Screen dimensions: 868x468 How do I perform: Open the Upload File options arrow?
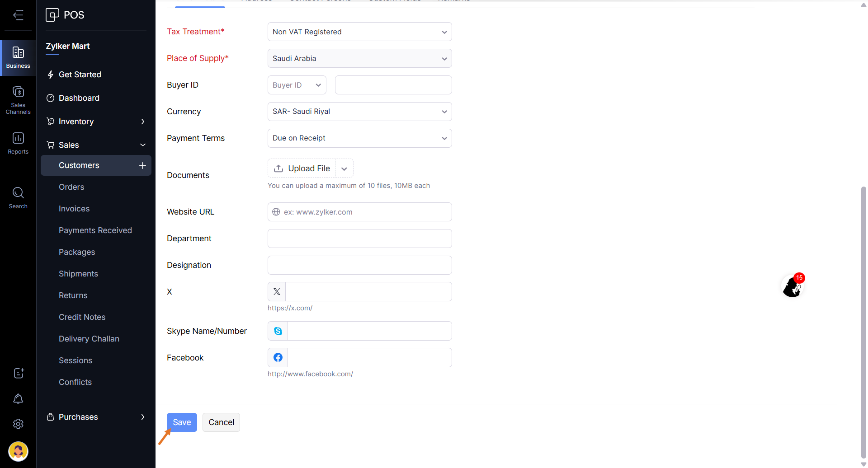click(344, 168)
